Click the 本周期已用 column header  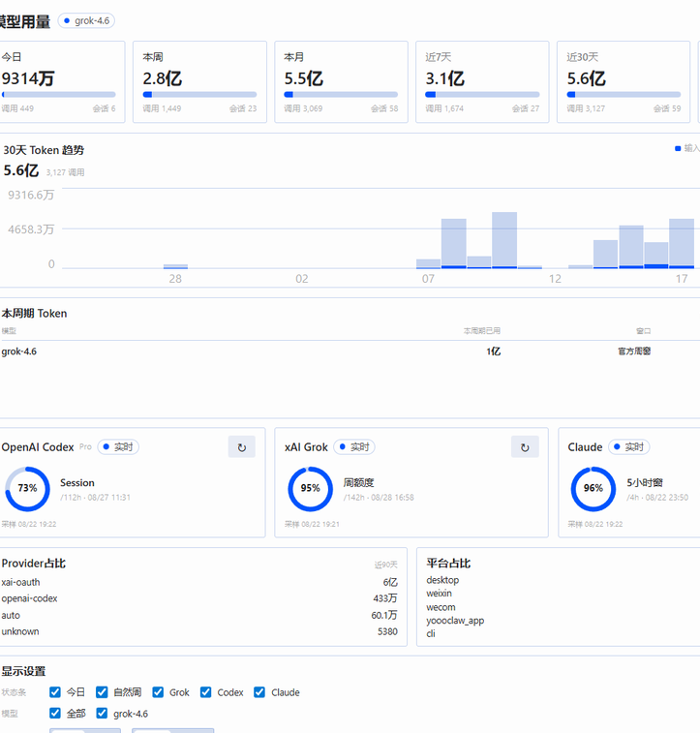(x=482, y=331)
